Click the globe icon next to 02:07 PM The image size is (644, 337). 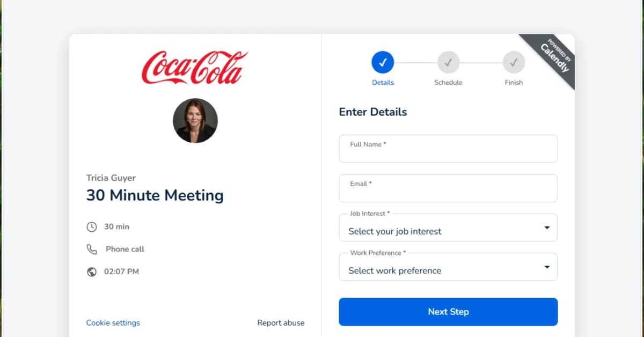point(92,272)
